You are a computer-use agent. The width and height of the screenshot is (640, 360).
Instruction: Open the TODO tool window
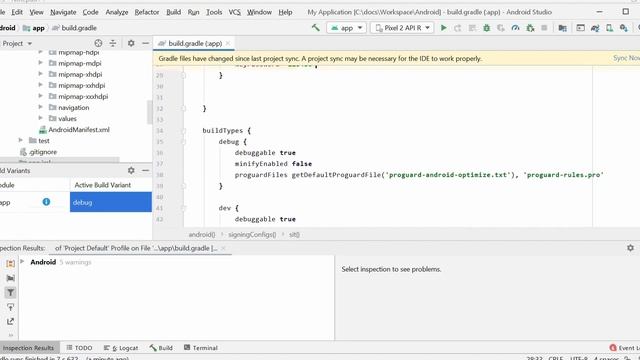click(x=79, y=348)
